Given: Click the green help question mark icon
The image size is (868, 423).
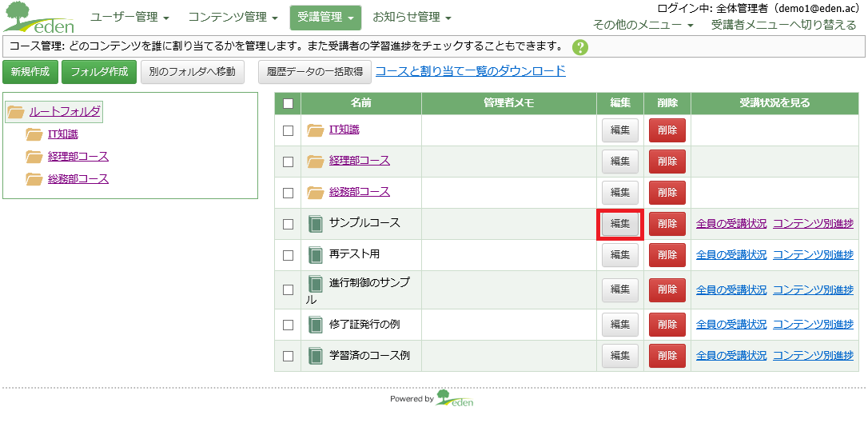Looking at the screenshot, I should (x=580, y=48).
